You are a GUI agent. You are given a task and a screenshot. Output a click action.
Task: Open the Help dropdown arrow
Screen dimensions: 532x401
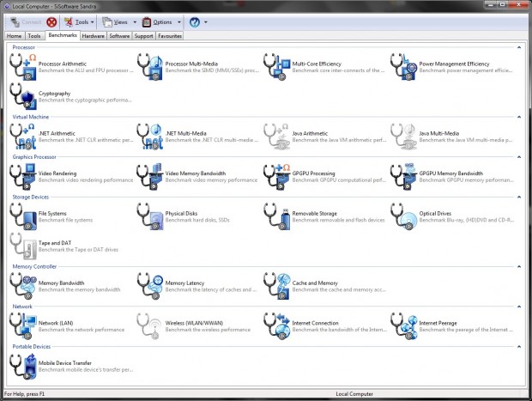click(206, 22)
